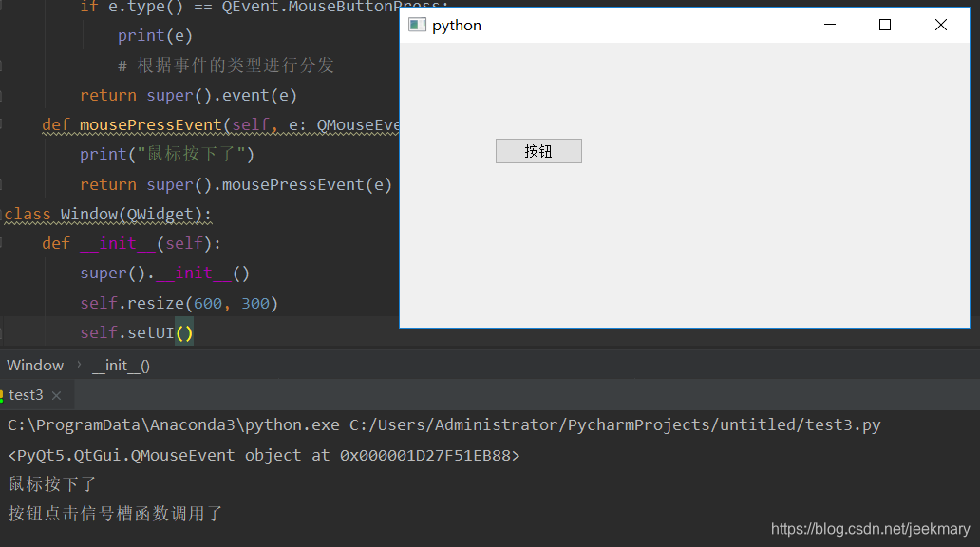Click the def mousePressEvent line
The image size is (980, 547).
click(220, 125)
